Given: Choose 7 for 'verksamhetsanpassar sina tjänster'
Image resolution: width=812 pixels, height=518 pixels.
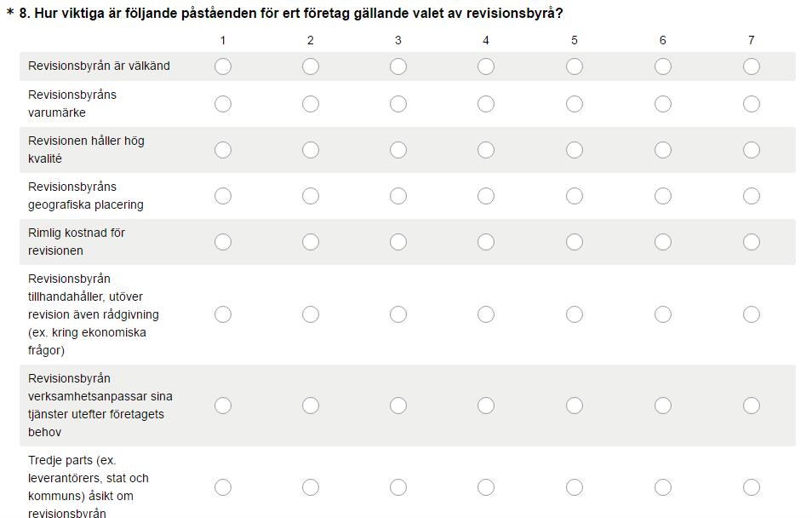Looking at the screenshot, I should click(x=751, y=406).
